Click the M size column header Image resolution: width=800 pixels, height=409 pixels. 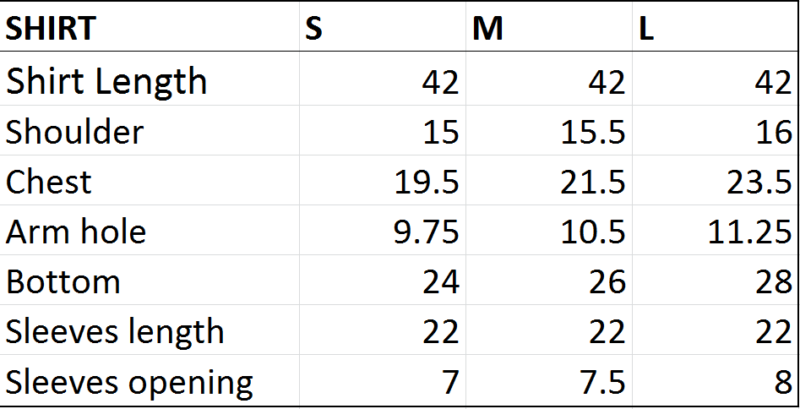[549, 27]
